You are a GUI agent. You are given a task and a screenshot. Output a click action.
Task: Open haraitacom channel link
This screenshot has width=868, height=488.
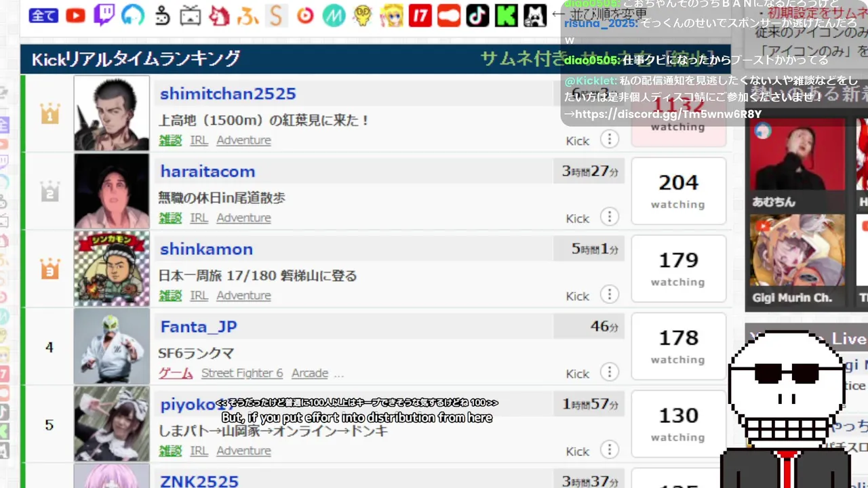pyautogui.click(x=208, y=171)
